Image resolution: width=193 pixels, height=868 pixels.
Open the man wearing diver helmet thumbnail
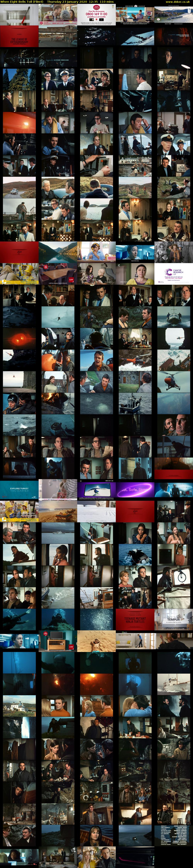tap(19, 403)
